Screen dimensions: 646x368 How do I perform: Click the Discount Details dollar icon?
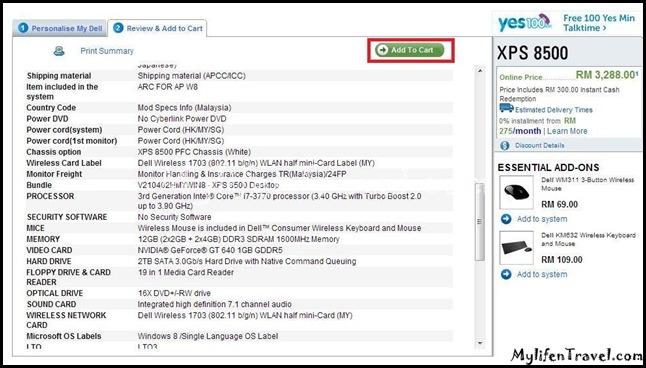point(505,145)
